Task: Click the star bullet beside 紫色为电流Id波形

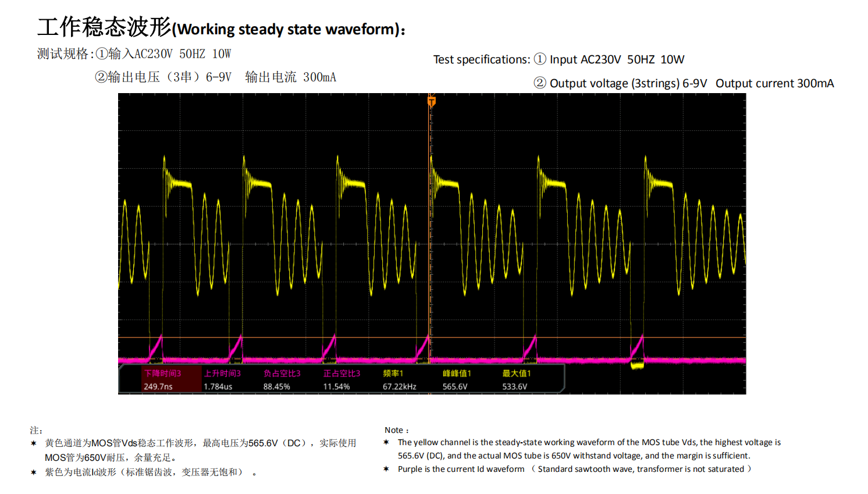Action: click(34, 472)
